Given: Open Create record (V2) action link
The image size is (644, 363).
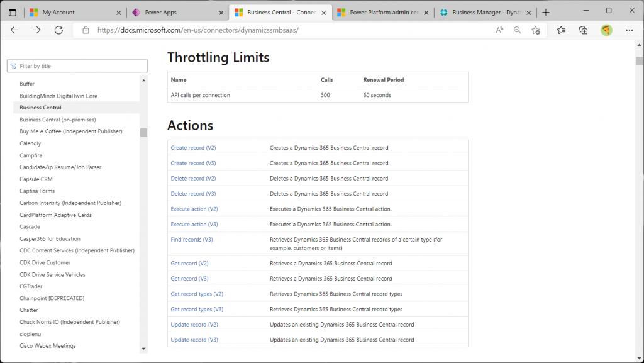Looking at the screenshot, I should coord(194,148).
